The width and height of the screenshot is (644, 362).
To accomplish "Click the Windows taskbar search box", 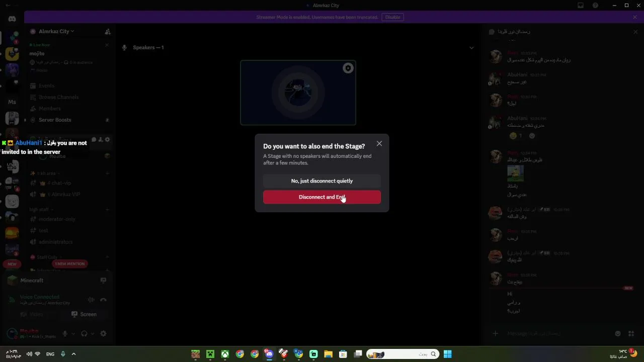I will pos(402,354).
